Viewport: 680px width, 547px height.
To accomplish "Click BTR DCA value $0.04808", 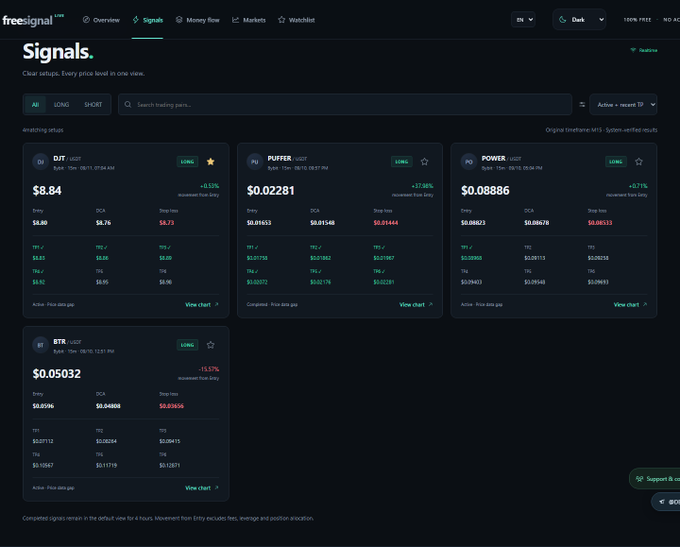I will pos(108,406).
